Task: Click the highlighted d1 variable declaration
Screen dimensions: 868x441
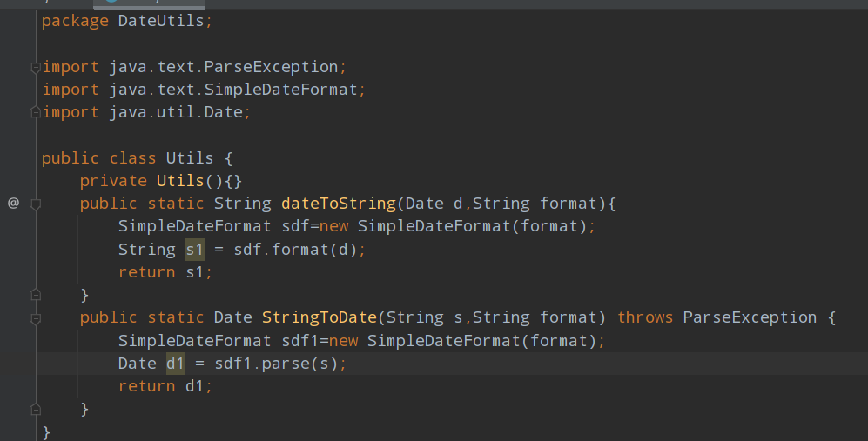Action: [x=175, y=363]
